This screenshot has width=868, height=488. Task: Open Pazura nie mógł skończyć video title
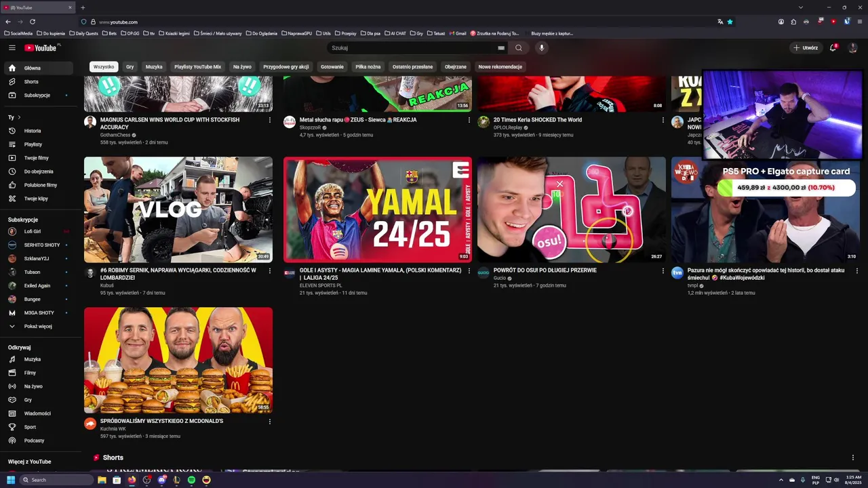pos(766,274)
